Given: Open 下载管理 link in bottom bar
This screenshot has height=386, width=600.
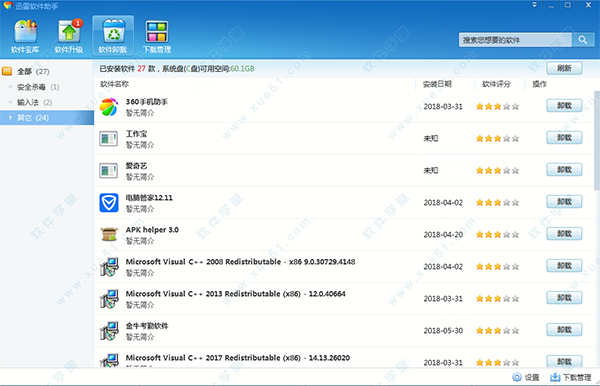Looking at the screenshot, I should [x=571, y=378].
